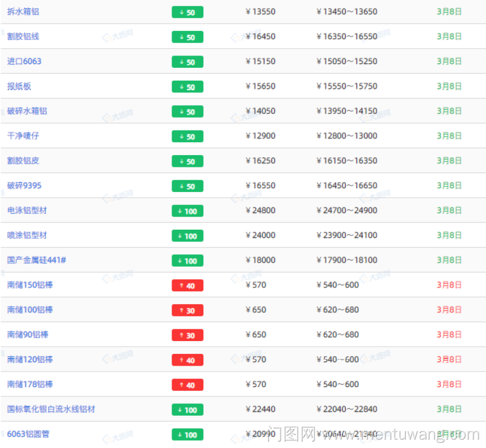The width and height of the screenshot is (486, 448).
Task: Click the green down-50 badge for 破碎9395
Action: (x=187, y=186)
